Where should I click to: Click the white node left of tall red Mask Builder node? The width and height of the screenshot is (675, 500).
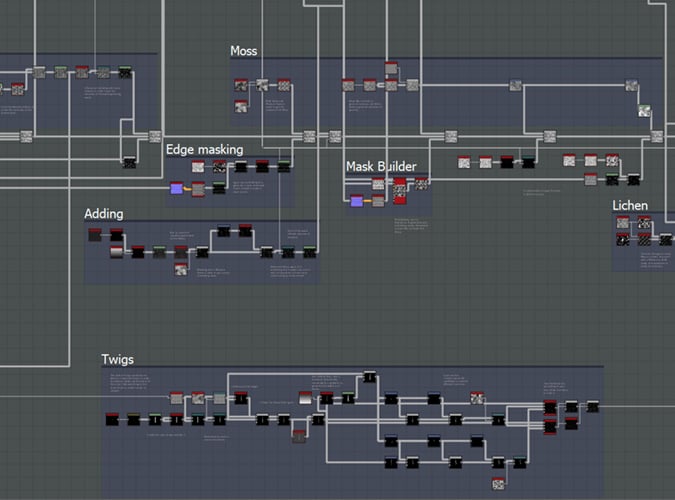pos(378,184)
